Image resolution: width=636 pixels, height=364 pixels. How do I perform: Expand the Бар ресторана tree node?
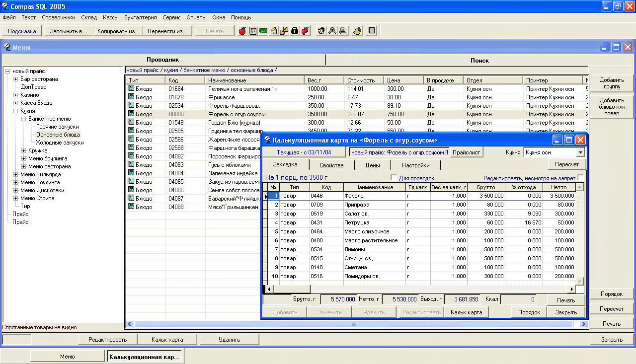(x=15, y=79)
